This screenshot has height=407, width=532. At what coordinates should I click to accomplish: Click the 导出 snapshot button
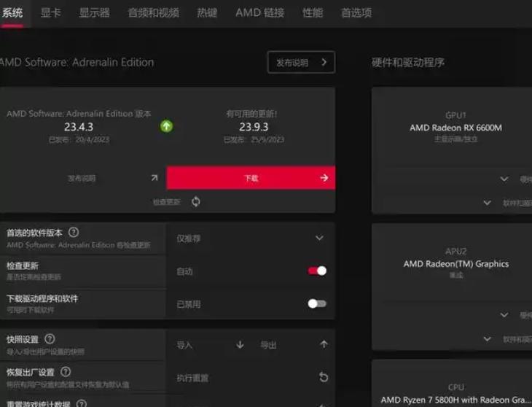[x=268, y=345]
